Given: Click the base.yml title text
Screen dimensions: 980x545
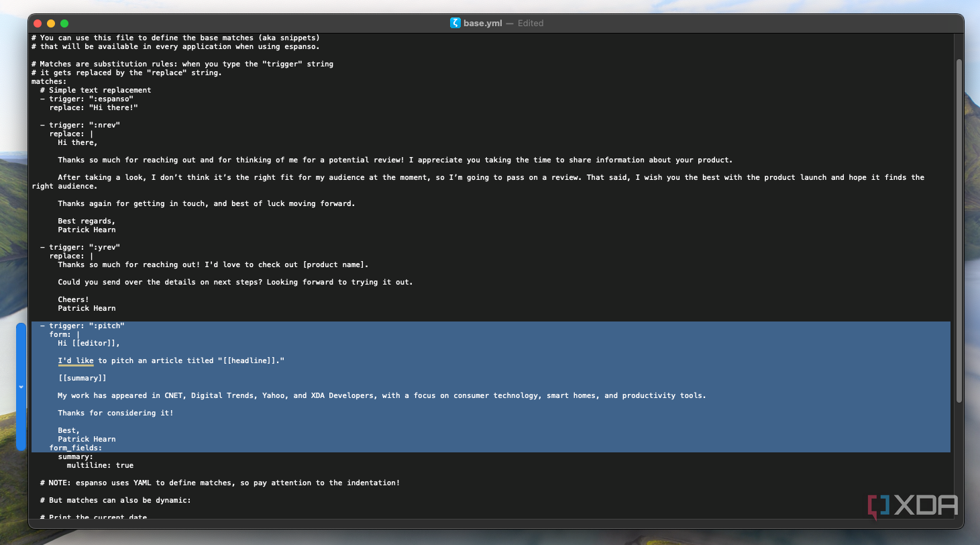Looking at the screenshot, I should coord(482,23).
